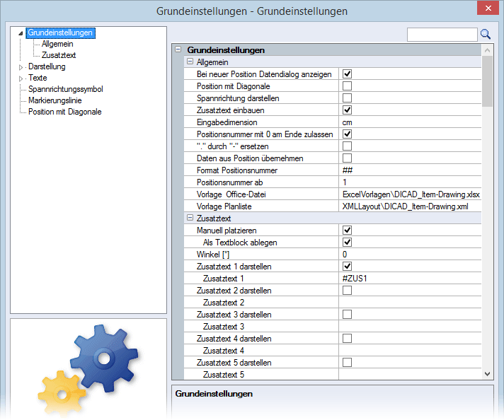504x420 pixels.
Task: Toggle 'Bei neuer Position Datendialog anzeigen' checkbox
Action: point(347,74)
